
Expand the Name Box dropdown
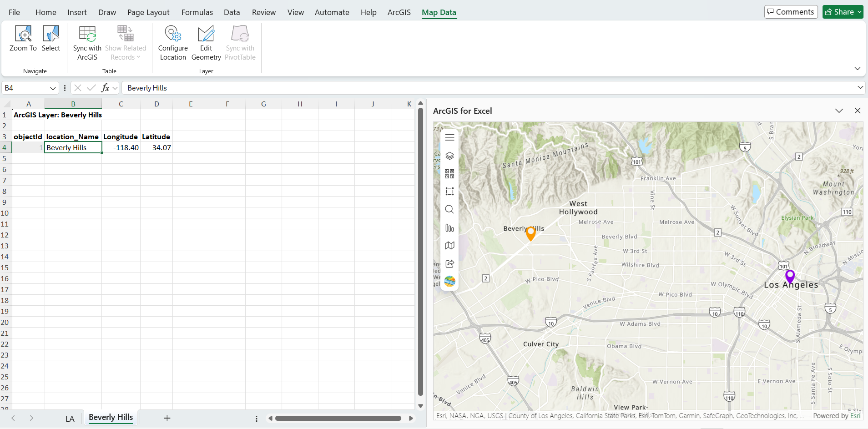coord(53,88)
